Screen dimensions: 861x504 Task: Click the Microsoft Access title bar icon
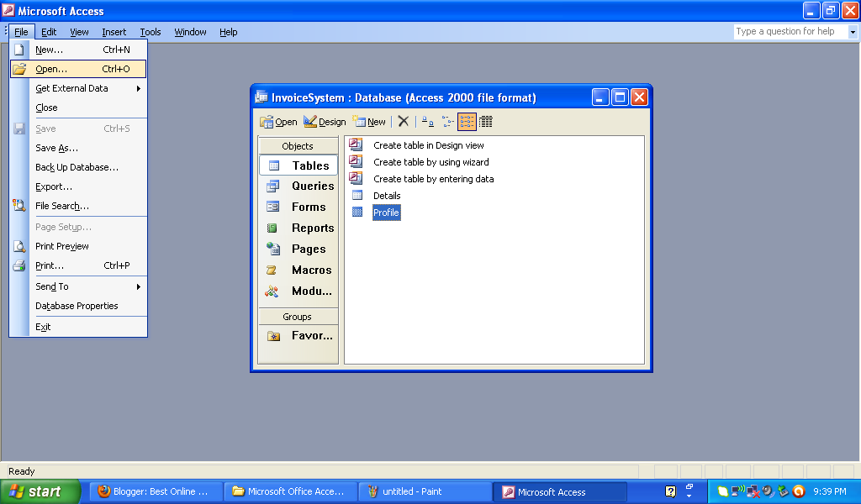[x=8, y=10]
